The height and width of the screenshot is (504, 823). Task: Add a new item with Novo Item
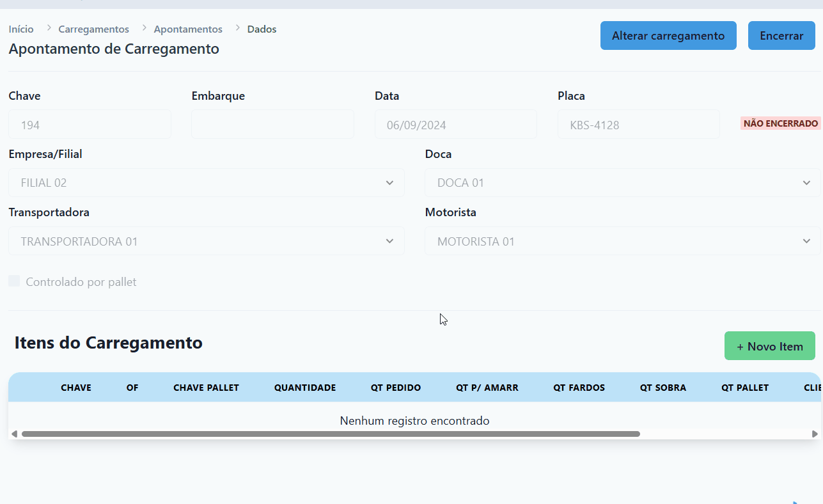pyautogui.click(x=769, y=346)
